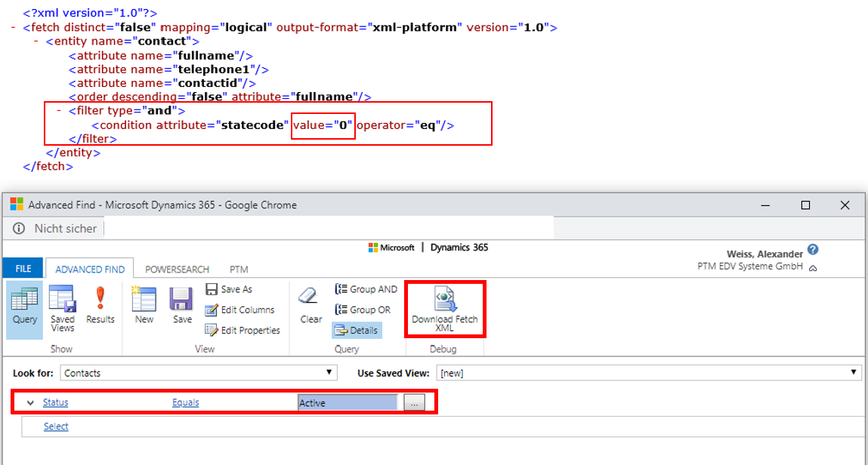Open the Help question mark icon
Image resolution: width=868 pixels, height=465 pixels.
coord(813,249)
